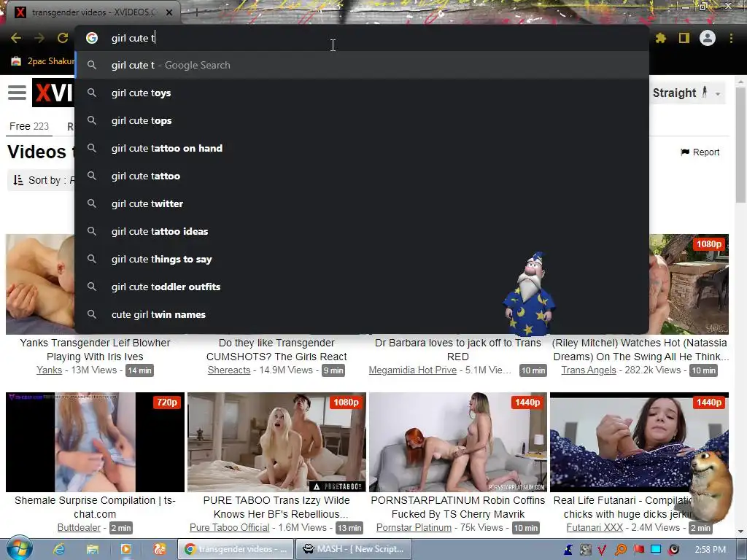Click the network monitor tray icon

[x=656, y=550]
